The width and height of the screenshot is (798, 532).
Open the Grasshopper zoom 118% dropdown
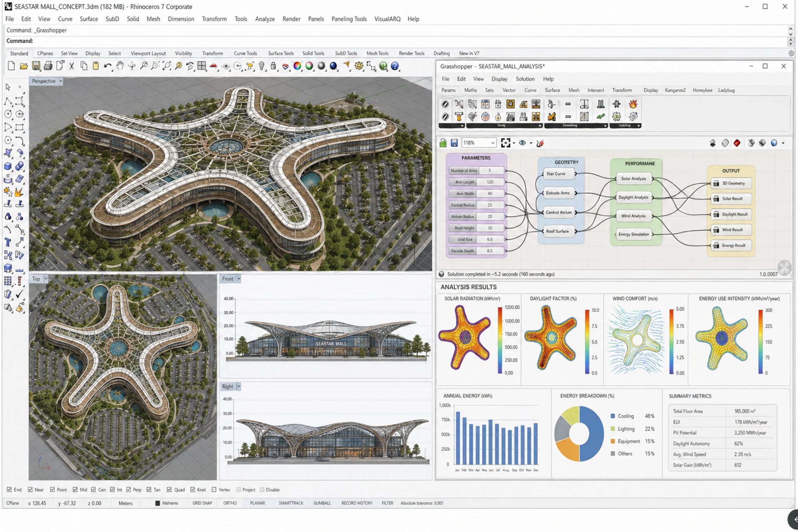[x=493, y=143]
